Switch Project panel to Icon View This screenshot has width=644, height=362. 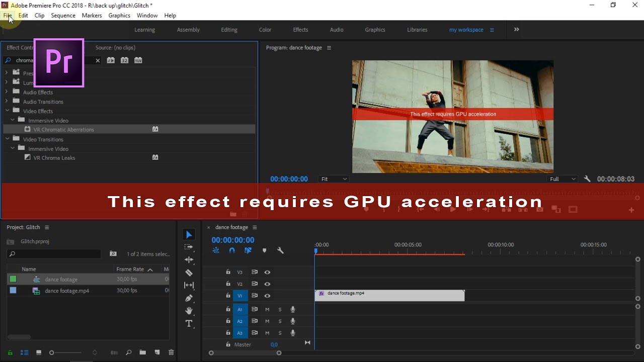(x=39, y=353)
